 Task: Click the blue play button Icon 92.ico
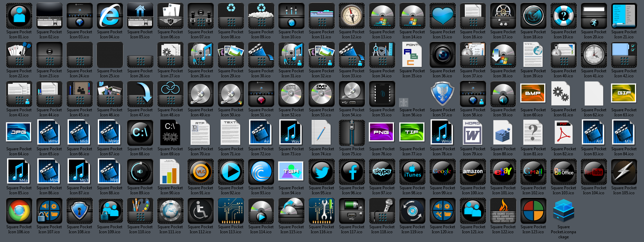pyautogui.click(x=231, y=172)
